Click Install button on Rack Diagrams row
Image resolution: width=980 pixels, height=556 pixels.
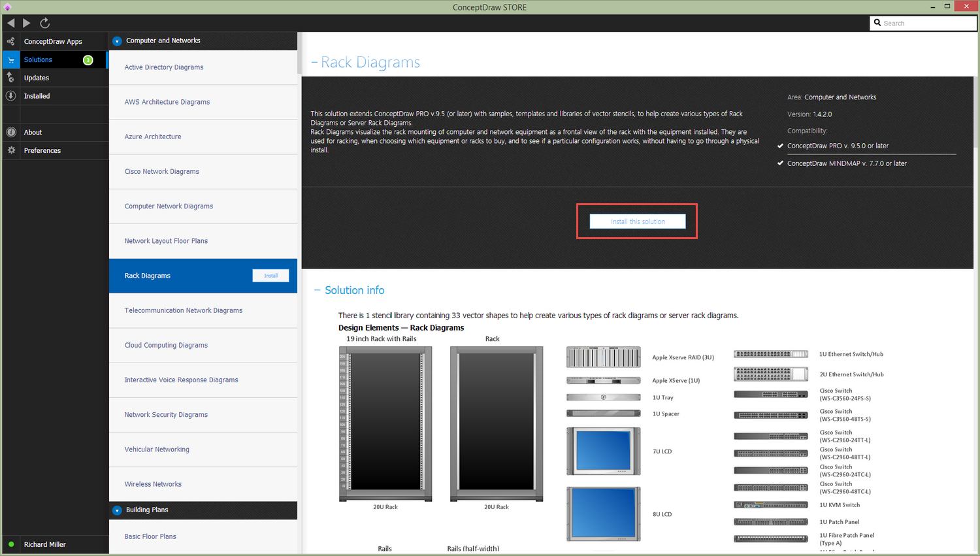pyautogui.click(x=270, y=276)
